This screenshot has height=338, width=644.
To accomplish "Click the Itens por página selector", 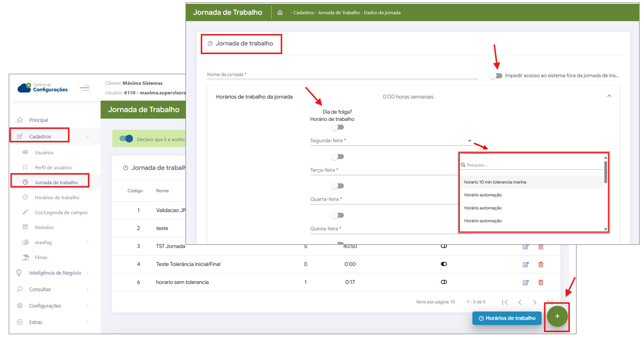I will 436,302.
